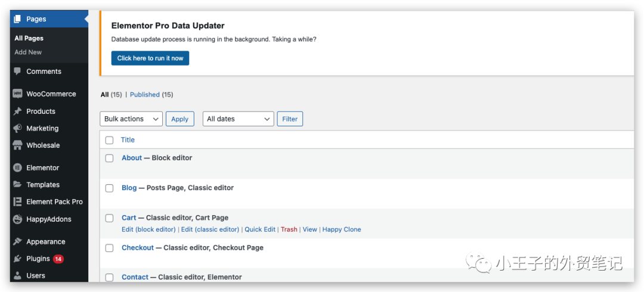Click the Appearance paintbrush icon

(x=17, y=241)
